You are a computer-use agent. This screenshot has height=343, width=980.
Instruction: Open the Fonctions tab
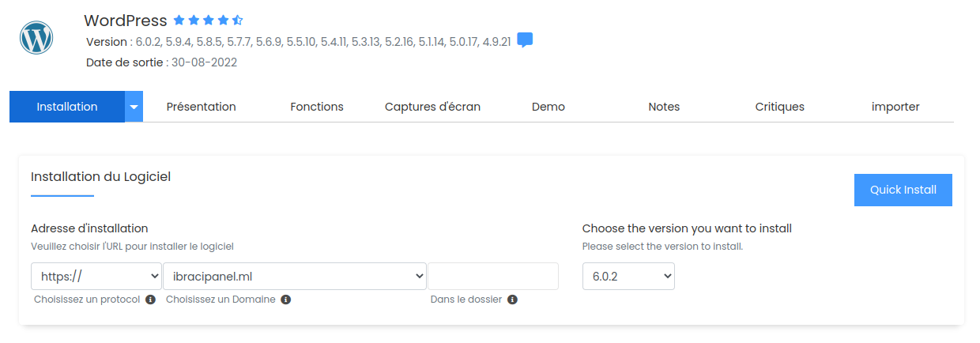coord(317,107)
